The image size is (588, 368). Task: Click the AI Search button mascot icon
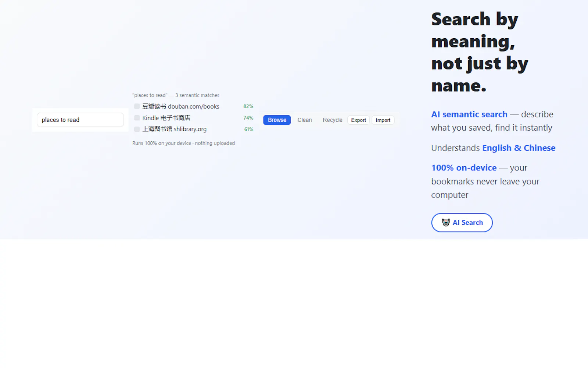[446, 223]
